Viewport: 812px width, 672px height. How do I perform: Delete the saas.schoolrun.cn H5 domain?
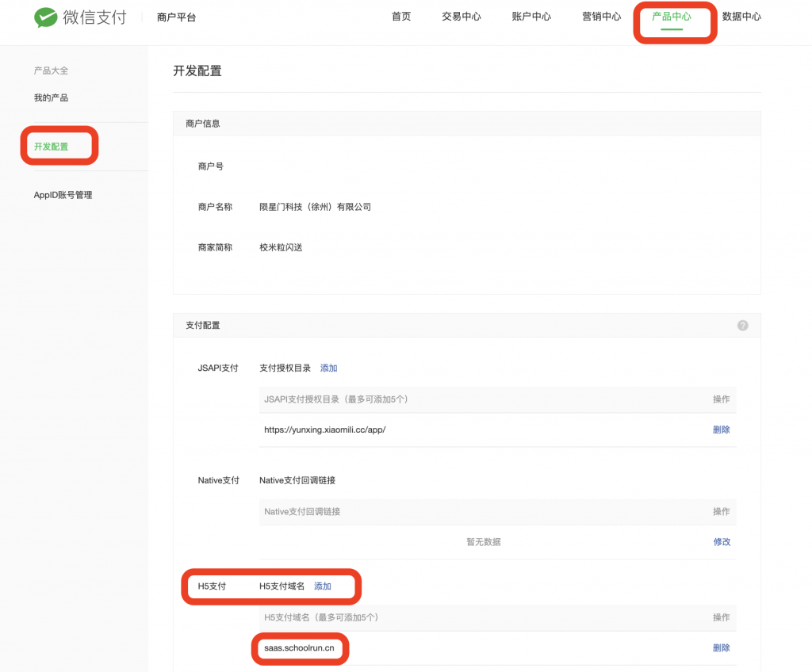pos(721,647)
